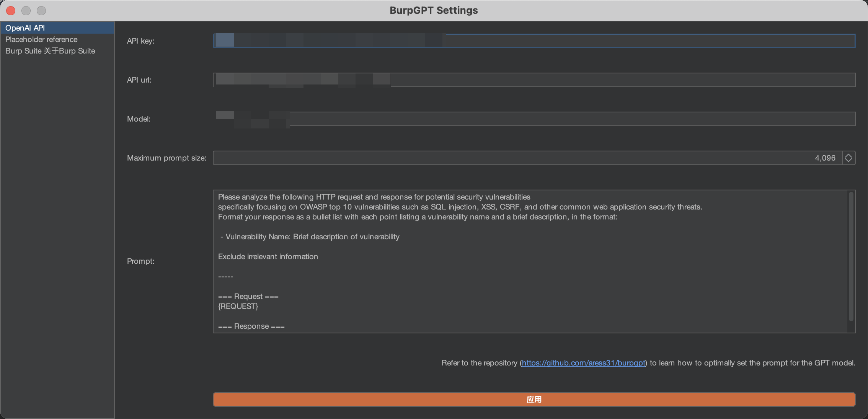Click the {REQUEST} placeholder text
The height and width of the screenshot is (419, 868).
pos(238,306)
